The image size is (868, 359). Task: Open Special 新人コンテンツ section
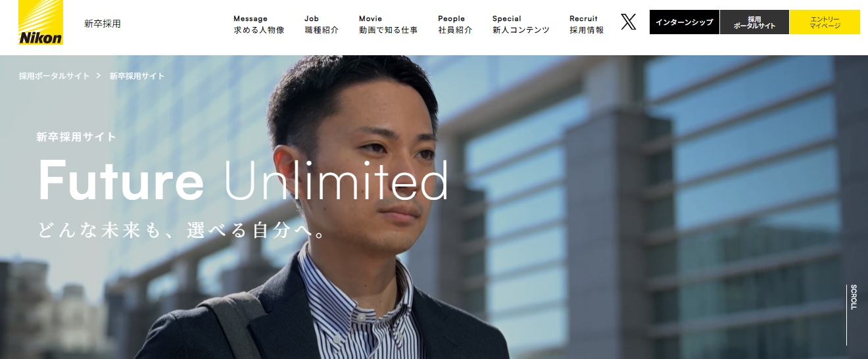521,24
